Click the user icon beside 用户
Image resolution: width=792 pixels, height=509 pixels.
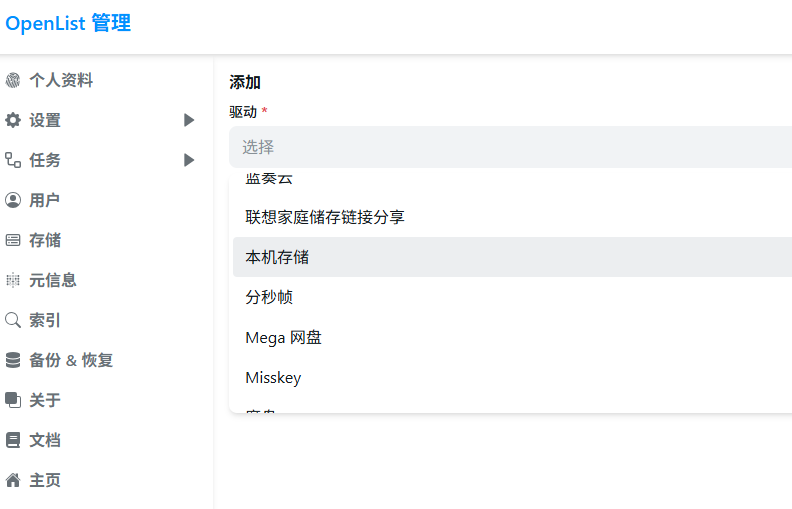pyautogui.click(x=13, y=200)
